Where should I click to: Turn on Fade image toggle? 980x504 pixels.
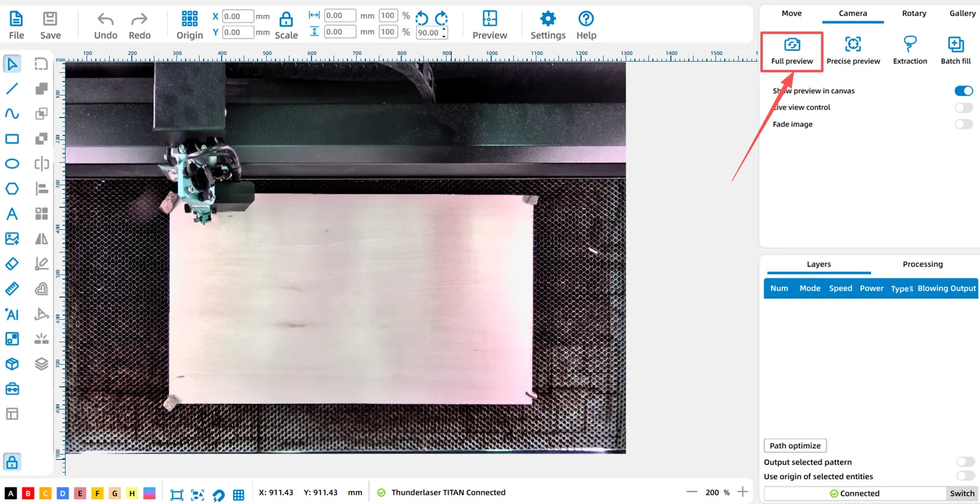click(x=963, y=124)
